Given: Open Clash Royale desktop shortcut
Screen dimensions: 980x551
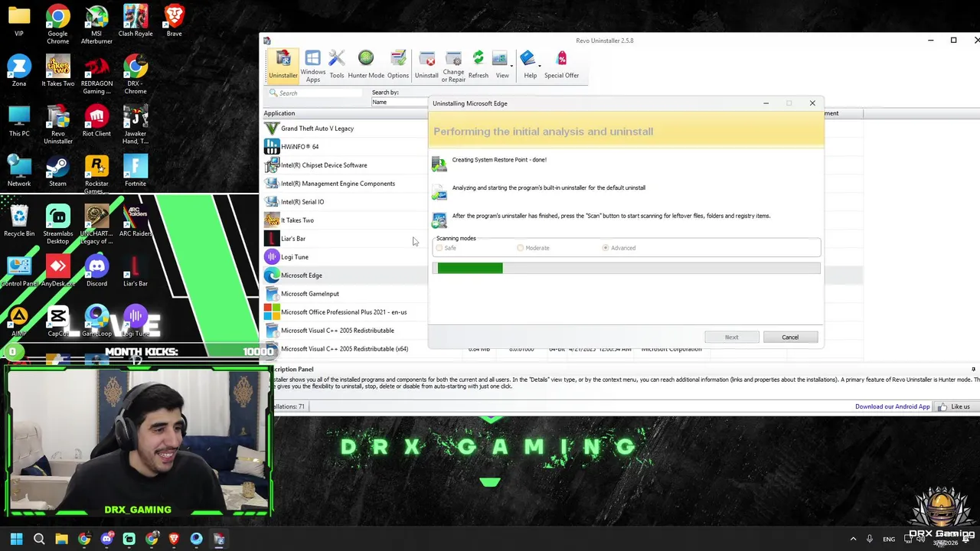Looking at the screenshot, I should 136,21.
